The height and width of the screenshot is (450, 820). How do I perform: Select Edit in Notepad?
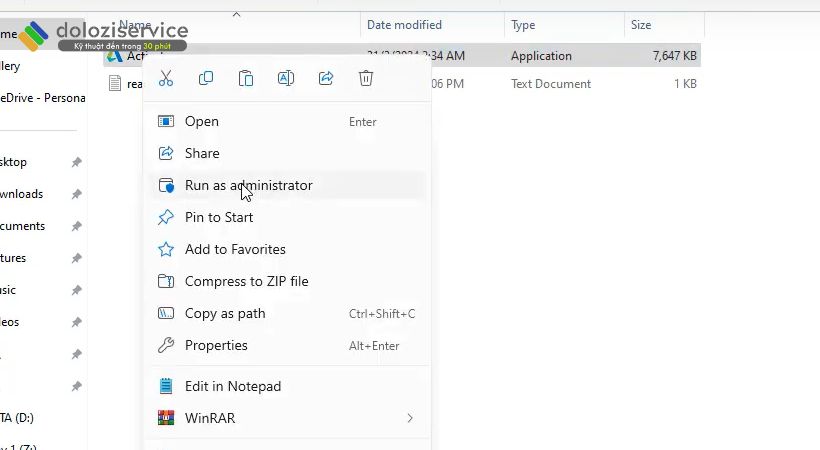pyautogui.click(x=287, y=386)
